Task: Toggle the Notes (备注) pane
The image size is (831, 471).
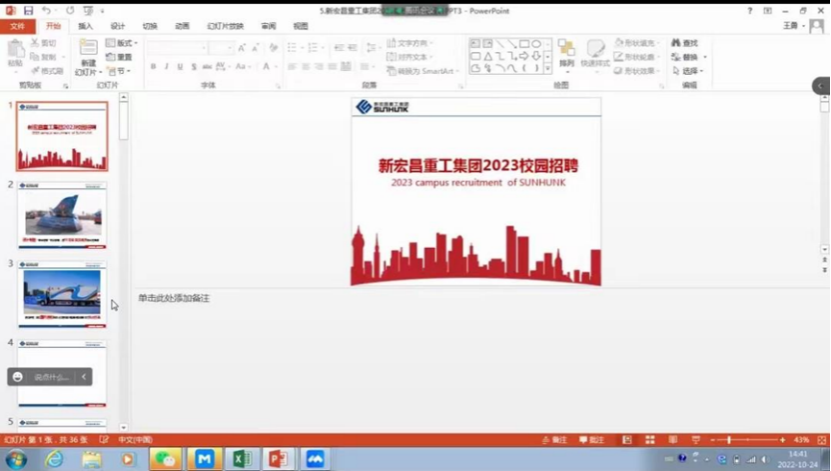Action: point(554,440)
